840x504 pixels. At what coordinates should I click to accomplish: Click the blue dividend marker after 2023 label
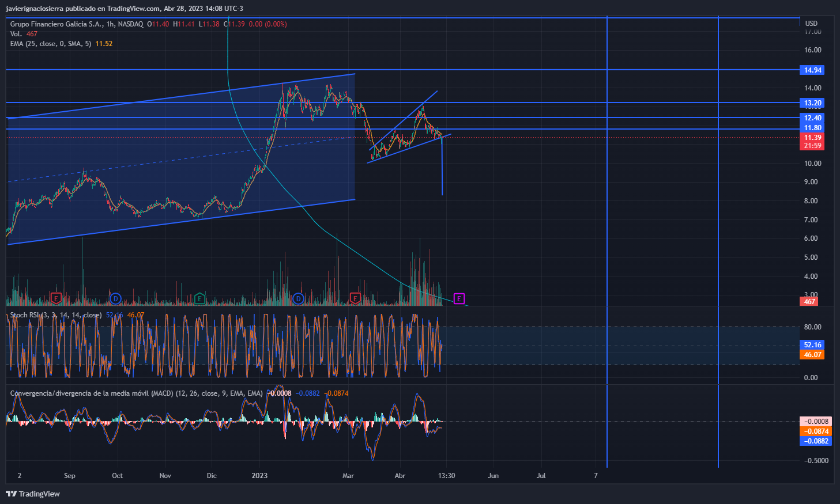[298, 298]
